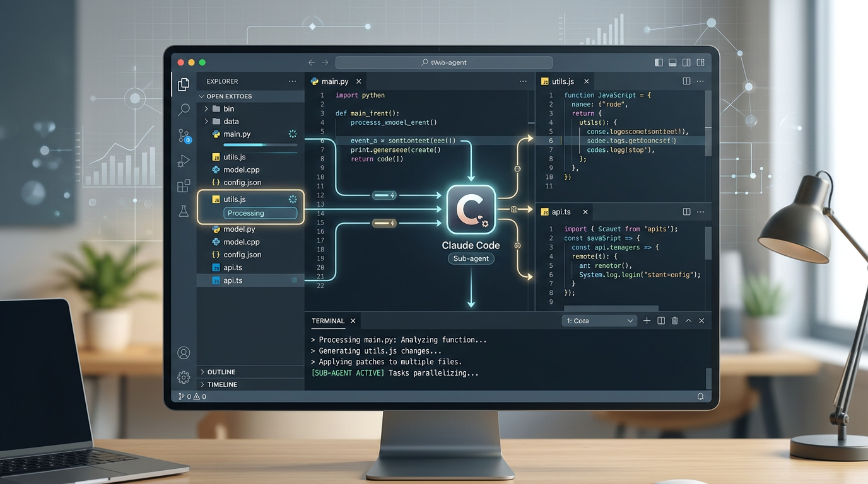This screenshot has width=868, height=484.
Task: Open the Source Control icon
Action: click(184, 135)
